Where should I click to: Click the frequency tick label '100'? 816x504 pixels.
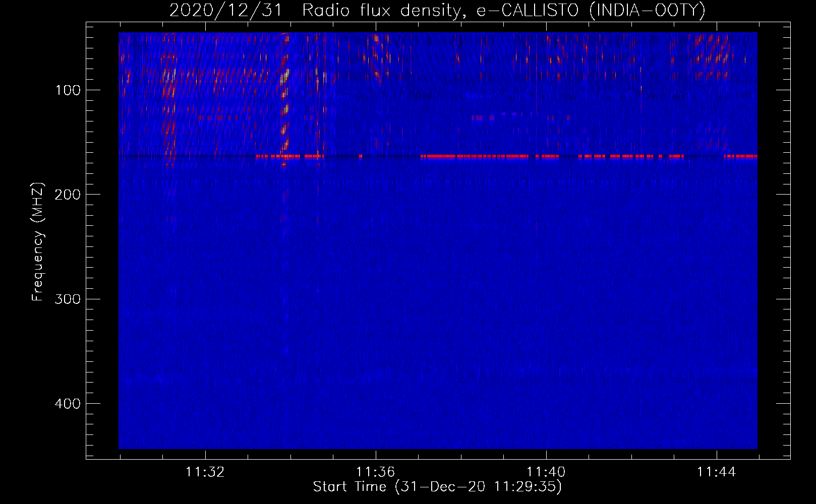click(68, 90)
